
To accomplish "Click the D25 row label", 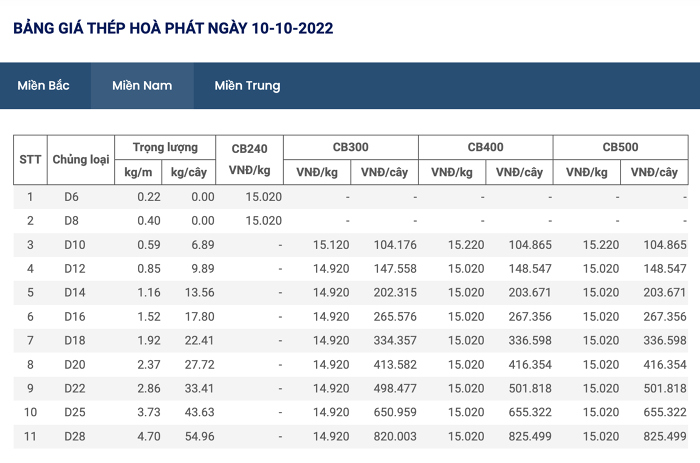I will 75,412.
